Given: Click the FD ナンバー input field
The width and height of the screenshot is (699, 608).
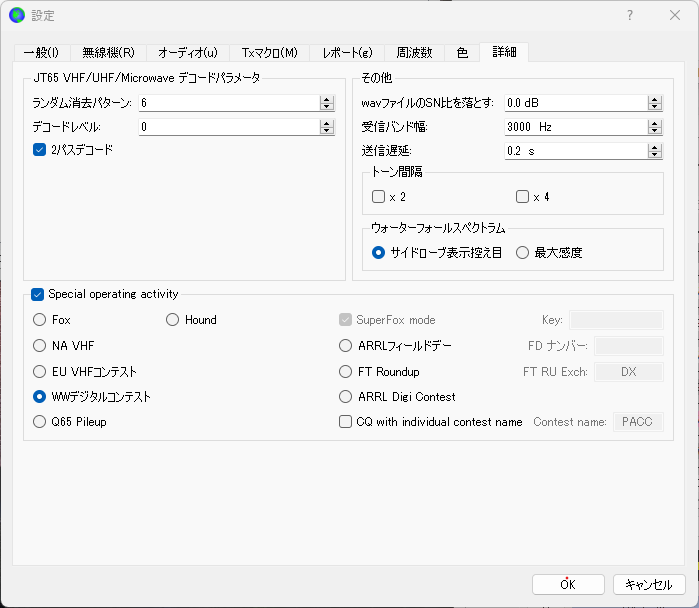Looking at the screenshot, I should coord(629,345).
